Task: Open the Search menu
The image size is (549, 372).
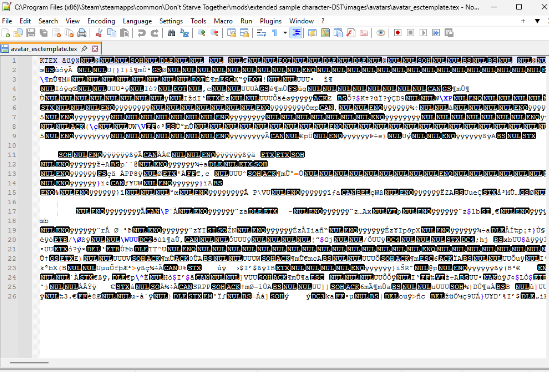Action: (x=48, y=21)
